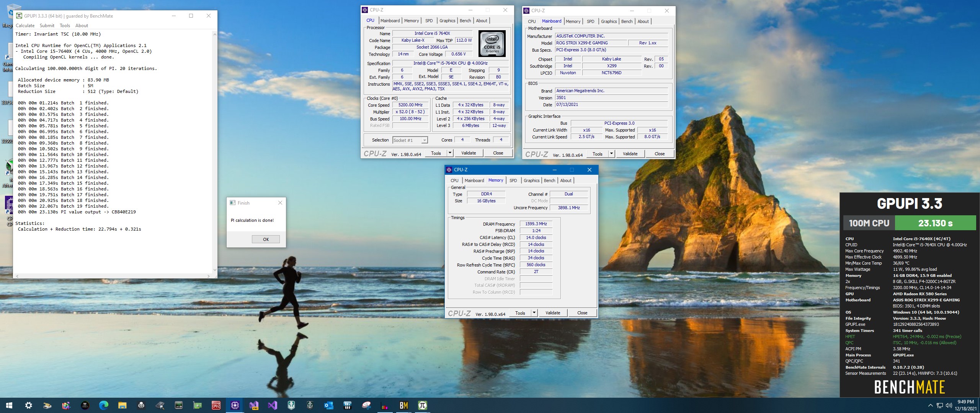Click the BenchMate result 23.130 s
The height and width of the screenshot is (413, 980).
pyautogui.click(x=935, y=223)
